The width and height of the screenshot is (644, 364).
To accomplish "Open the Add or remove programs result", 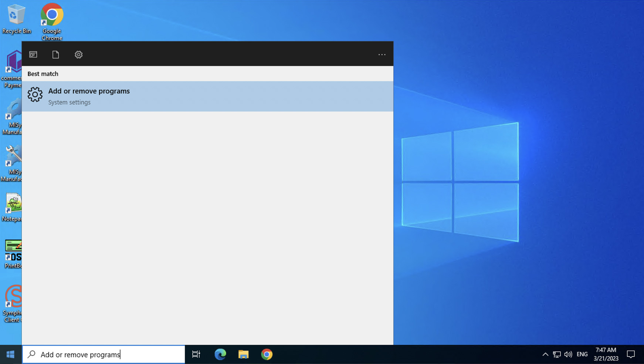I will click(x=207, y=96).
